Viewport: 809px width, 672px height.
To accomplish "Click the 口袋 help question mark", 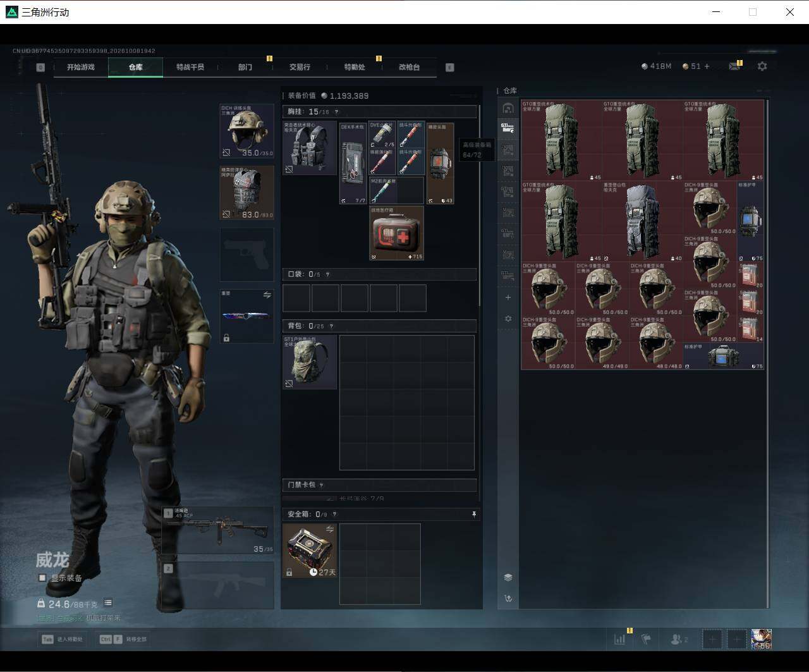I will [x=327, y=274].
